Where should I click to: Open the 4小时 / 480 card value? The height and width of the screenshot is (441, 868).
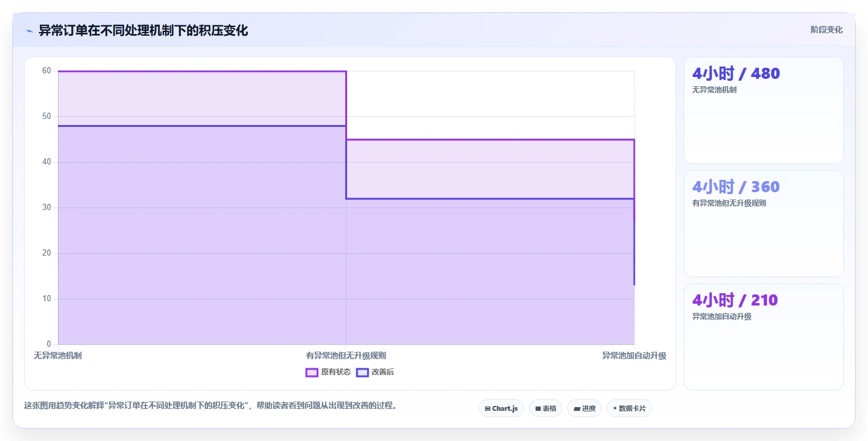736,73
